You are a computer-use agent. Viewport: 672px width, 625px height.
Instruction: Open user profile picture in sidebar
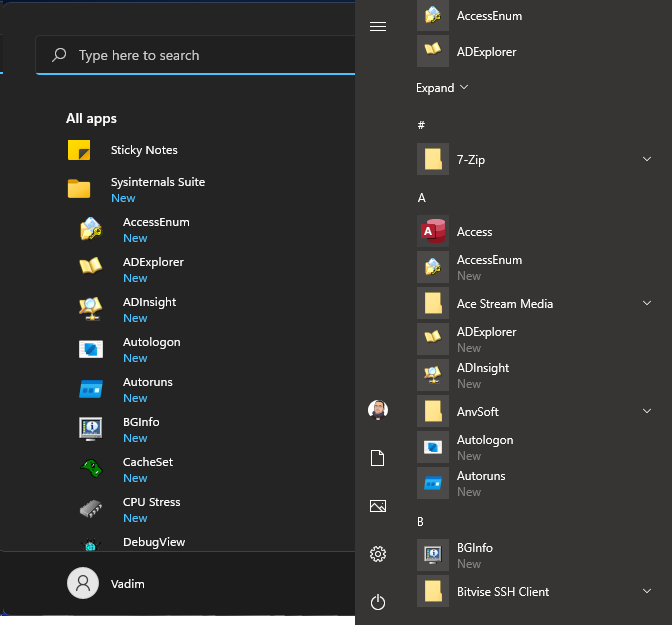tap(378, 410)
